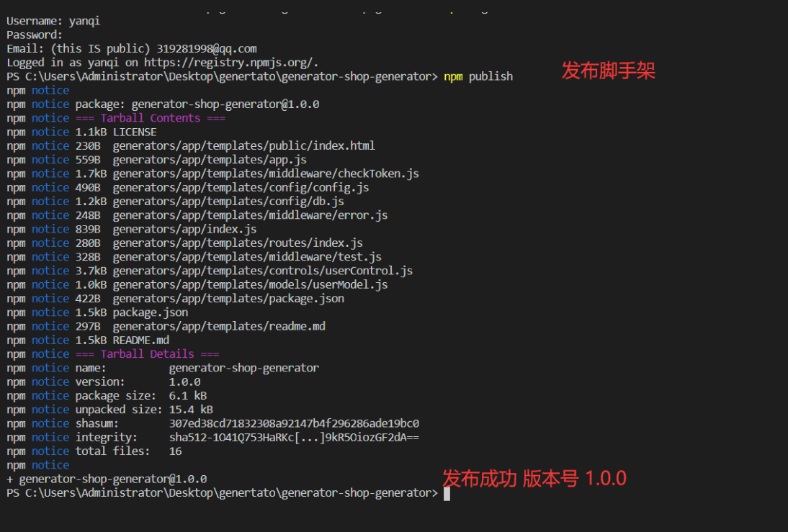Click the '1.1kB LICENSE' entry
The height and width of the screenshot is (532, 788).
click(115, 132)
